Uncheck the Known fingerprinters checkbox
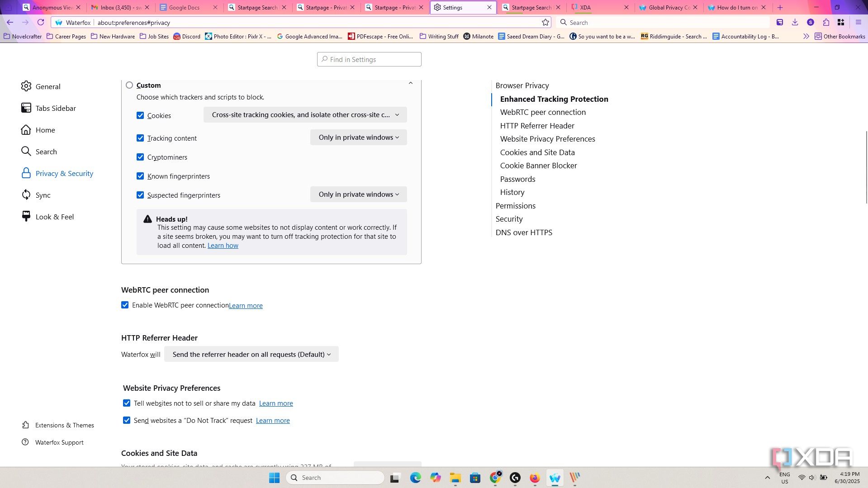The height and width of the screenshot is (488, 868). pos(140,176)
